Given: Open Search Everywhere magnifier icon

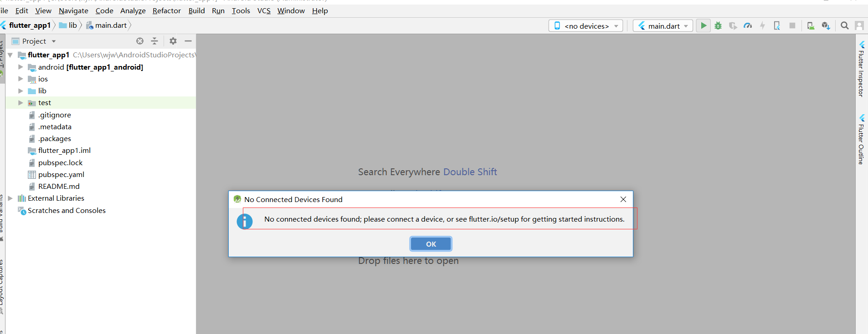Looking at the screenshot, I should [844, 25].
